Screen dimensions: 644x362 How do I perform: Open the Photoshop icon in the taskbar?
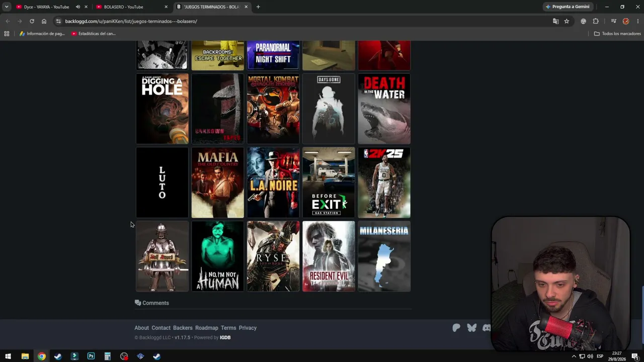(x=91, y=356)
